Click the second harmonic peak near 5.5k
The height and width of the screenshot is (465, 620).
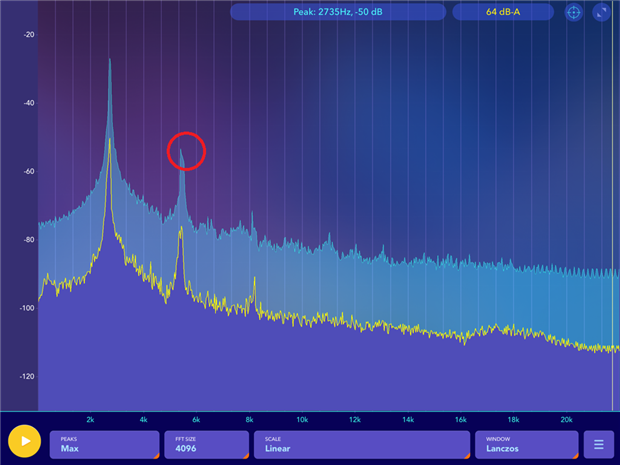(x=181, y=151)
